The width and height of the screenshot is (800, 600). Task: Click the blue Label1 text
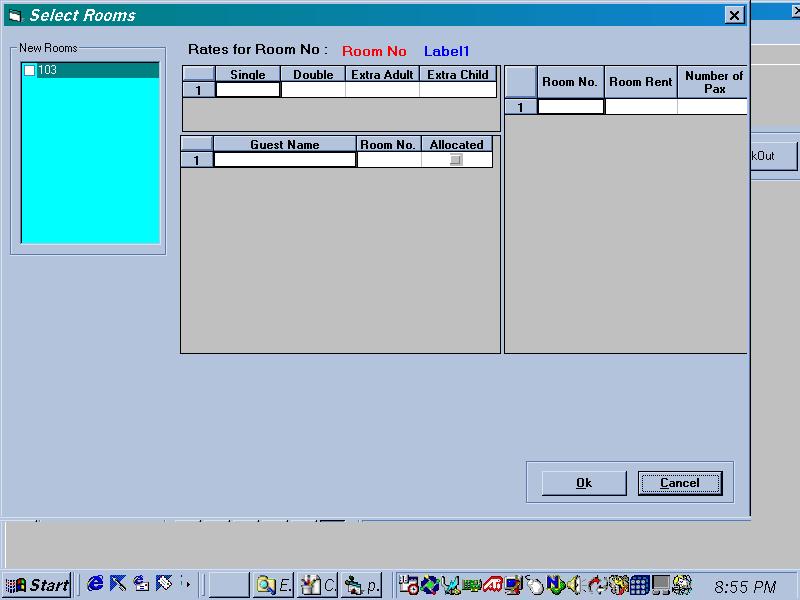[x=446, y=52]
